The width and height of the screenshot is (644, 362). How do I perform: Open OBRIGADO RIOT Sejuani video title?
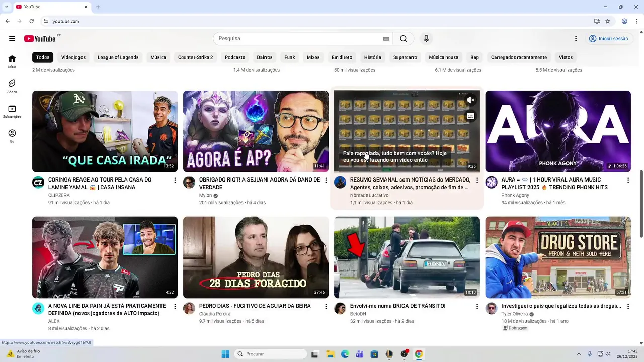tap(260, 184)
